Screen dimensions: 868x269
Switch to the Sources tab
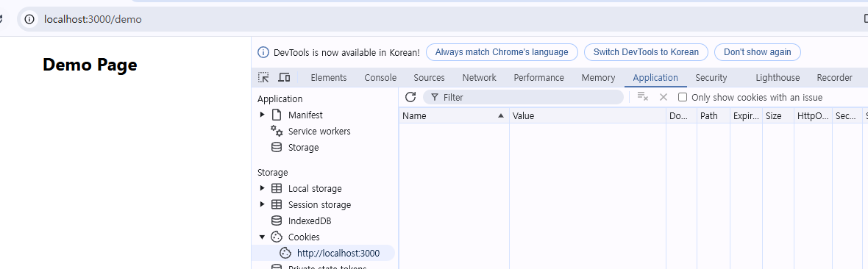pyautogui.click(x=429, y=77)
